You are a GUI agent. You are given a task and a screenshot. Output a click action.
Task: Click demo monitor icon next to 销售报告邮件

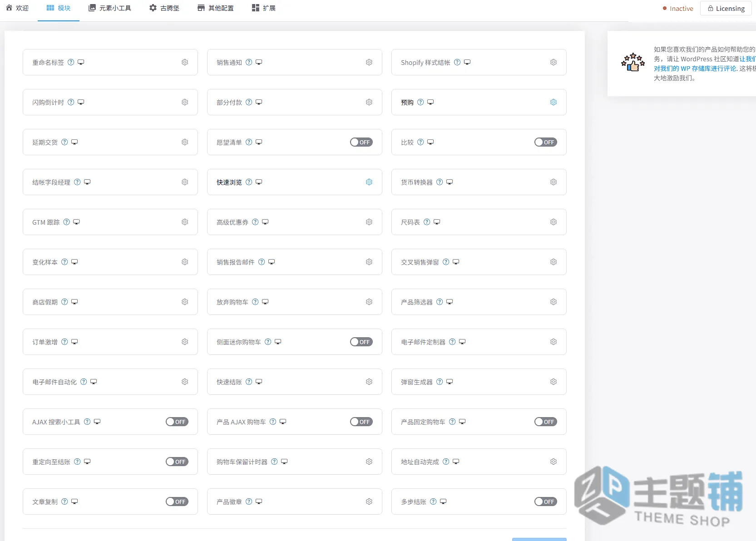[272, 262]
